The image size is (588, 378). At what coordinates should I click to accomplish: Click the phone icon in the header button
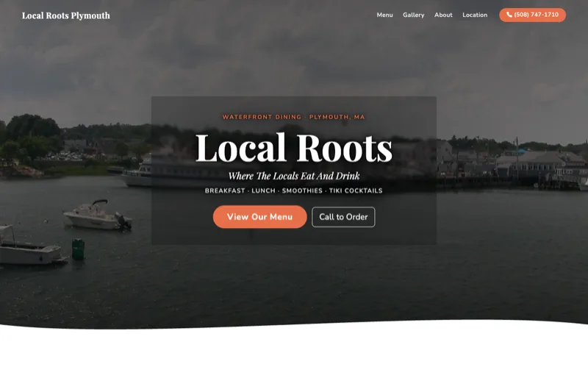click(x=509, y=15)
